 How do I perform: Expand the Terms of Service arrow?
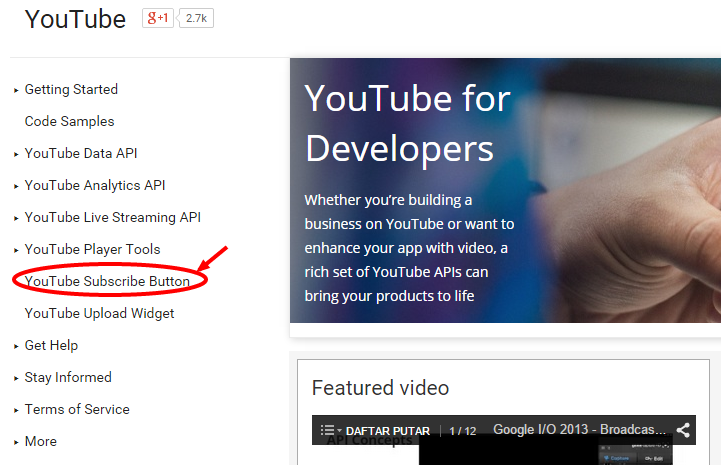tap(16, 410)
